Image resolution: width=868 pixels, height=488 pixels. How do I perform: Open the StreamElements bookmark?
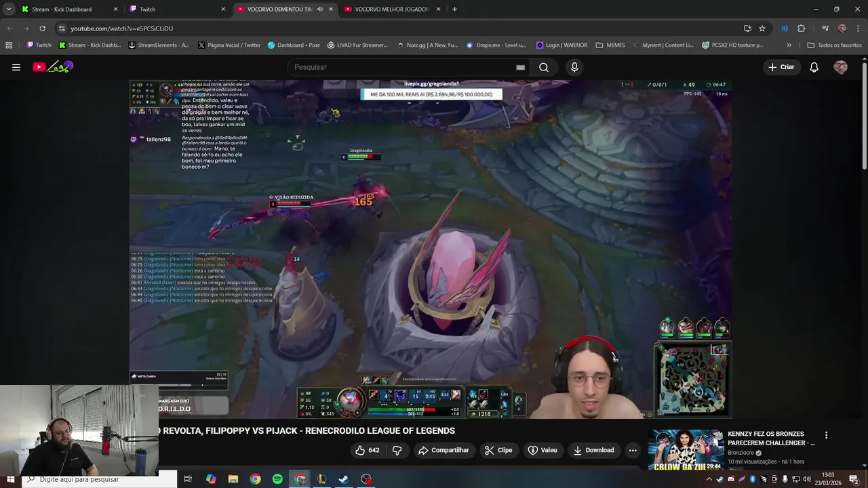pyautogui.click(x=159, y=45)
